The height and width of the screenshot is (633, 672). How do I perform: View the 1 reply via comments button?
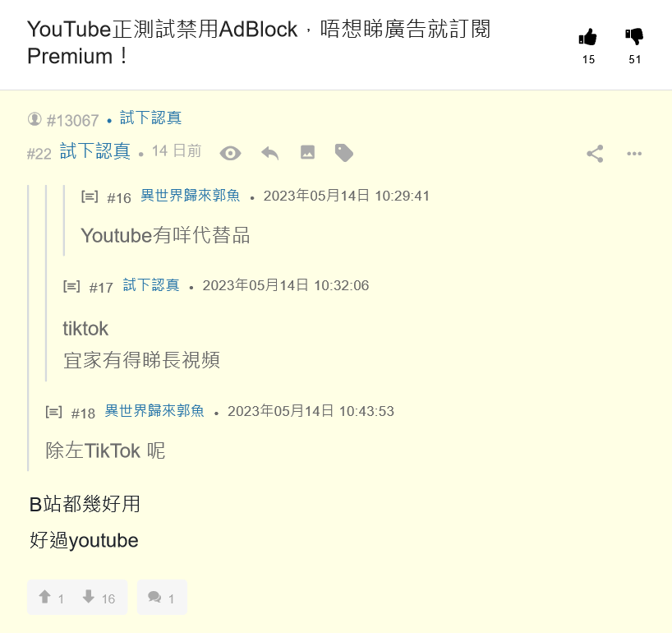(x=162, y=597)
